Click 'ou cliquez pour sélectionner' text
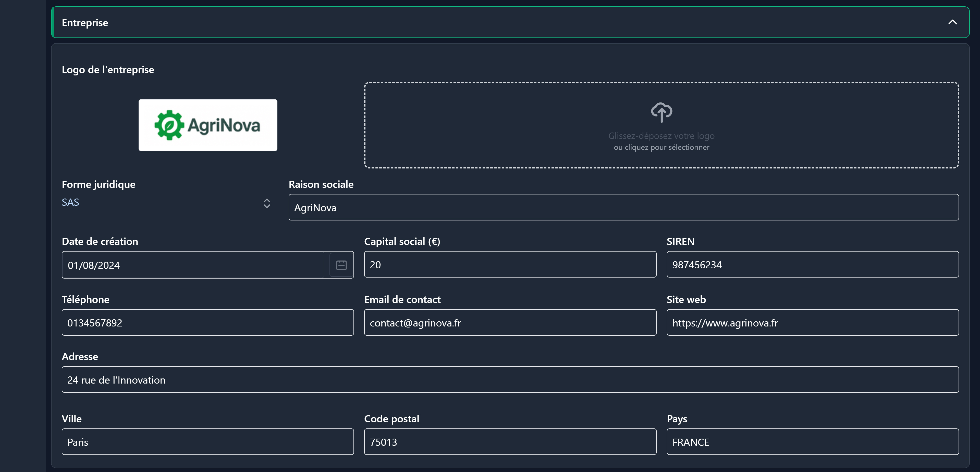The height and width of the screenshot is (472, 980). 661,148
